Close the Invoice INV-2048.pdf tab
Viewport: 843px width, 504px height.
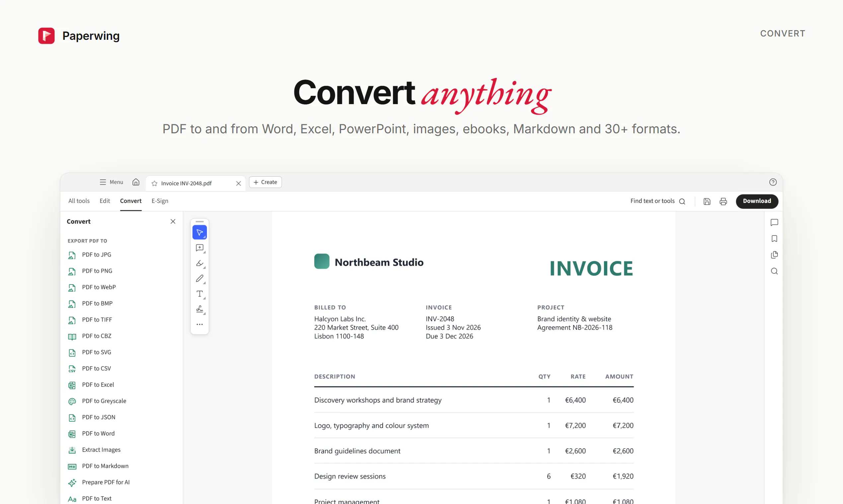tap(238, 183)
